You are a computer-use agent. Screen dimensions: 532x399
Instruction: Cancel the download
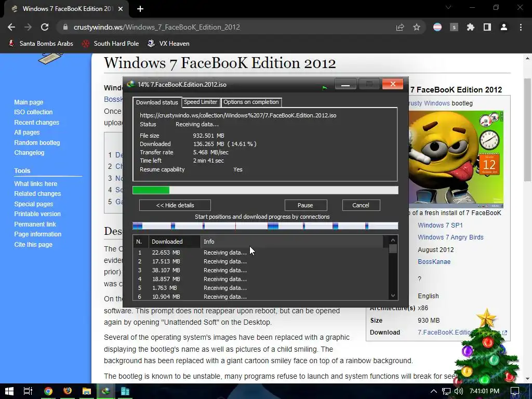pyautogui.click(x=361, y=205)
